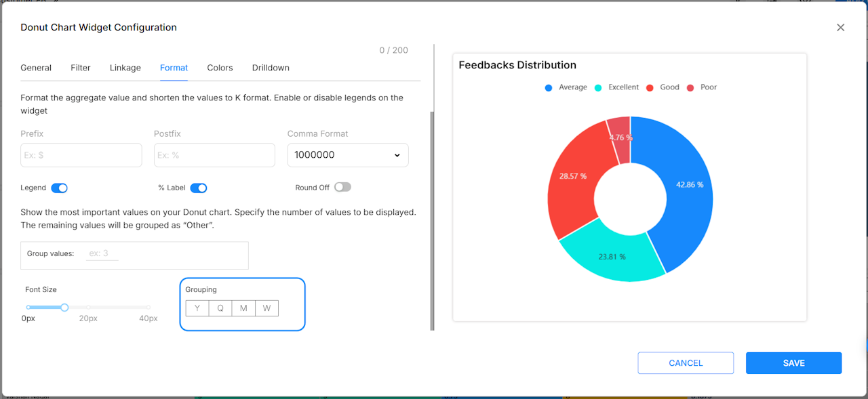Save the widget configuration
The width and height of the screenshot is (868, 399).
pos(793,363)
